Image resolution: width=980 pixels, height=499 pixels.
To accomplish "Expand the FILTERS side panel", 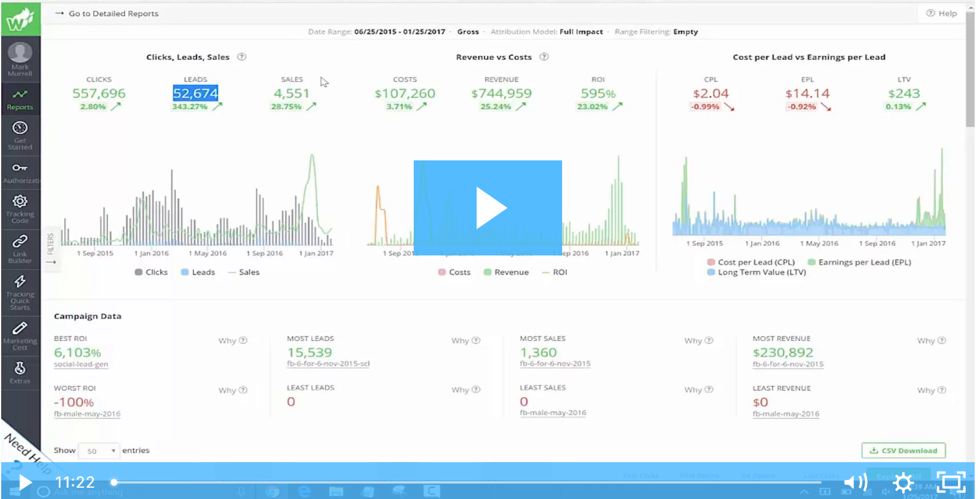I will (50, 249).
